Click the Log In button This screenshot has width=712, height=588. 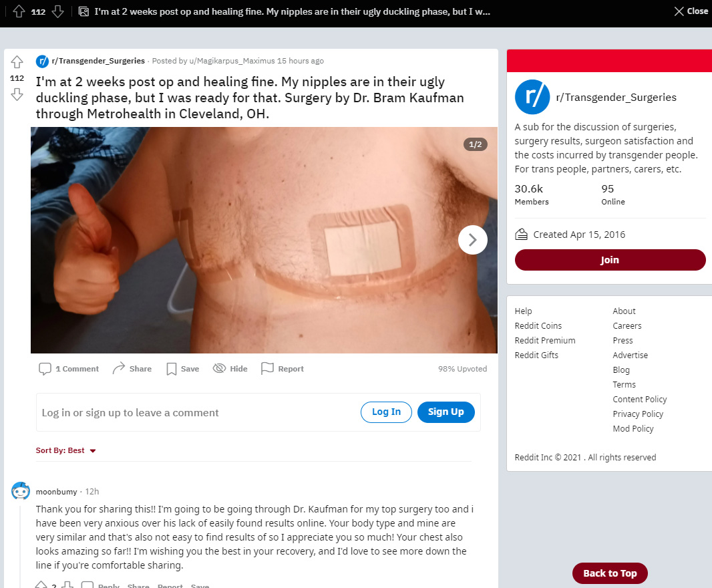click(x=386, y=412)
